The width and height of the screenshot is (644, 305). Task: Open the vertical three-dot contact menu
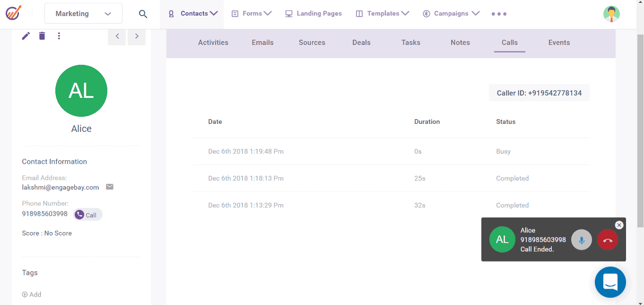(59, 35)
